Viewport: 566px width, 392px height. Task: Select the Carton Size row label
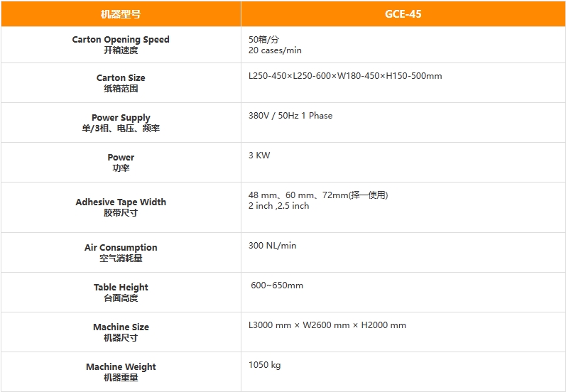(x=121, y=78)
